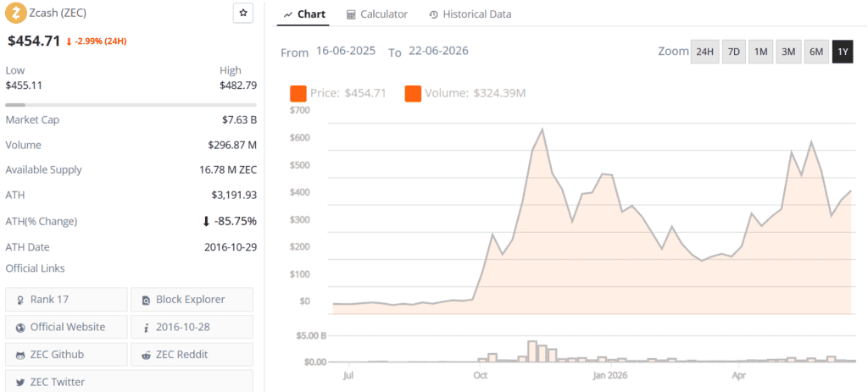Click the Zcash coin logo icon
Image resolution: width=868 pixels, height=392 pixels.
tap(16, 12)
